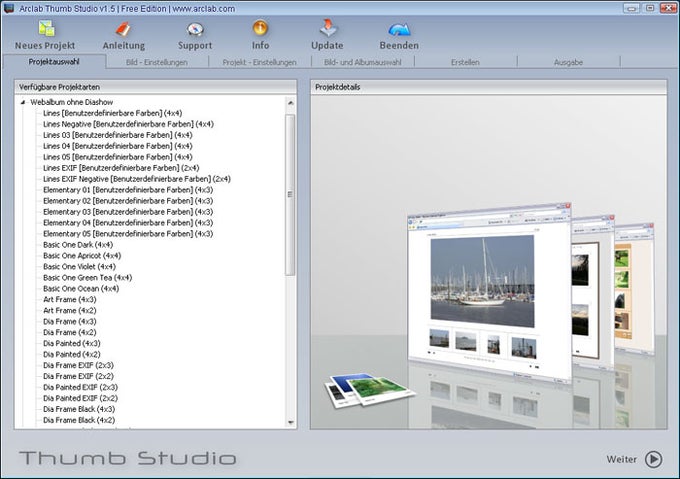Select Lines EXIF [Benutzerdefinierbare Farben] (2x4)
680x479 pixels.
121,168
